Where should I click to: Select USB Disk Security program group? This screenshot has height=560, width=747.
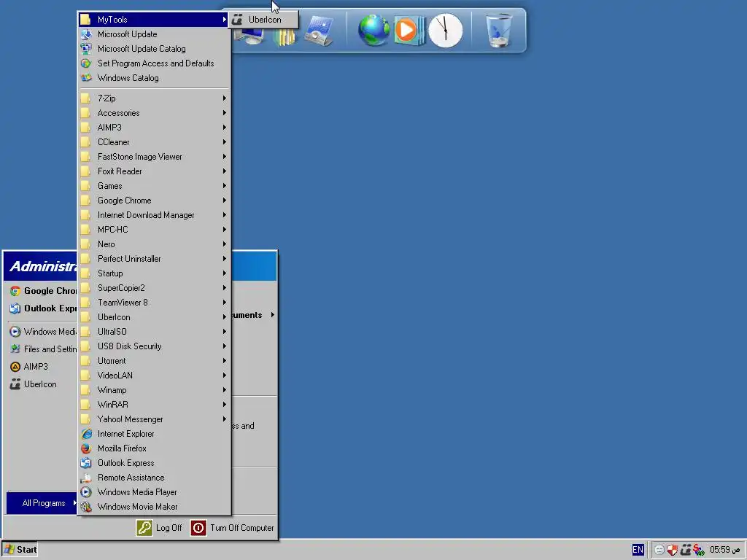click(x=155, y=346)
